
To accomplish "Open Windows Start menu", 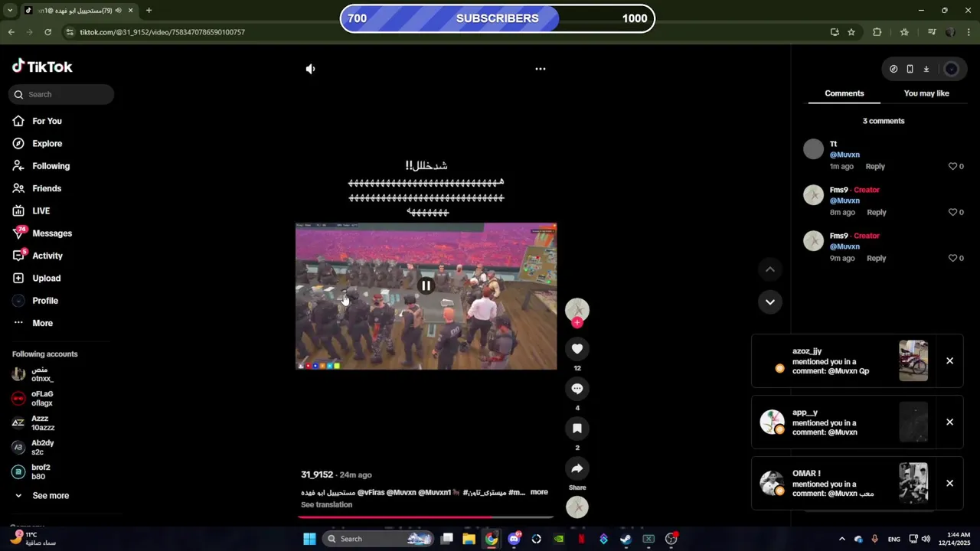I will [x=309, y=539].
